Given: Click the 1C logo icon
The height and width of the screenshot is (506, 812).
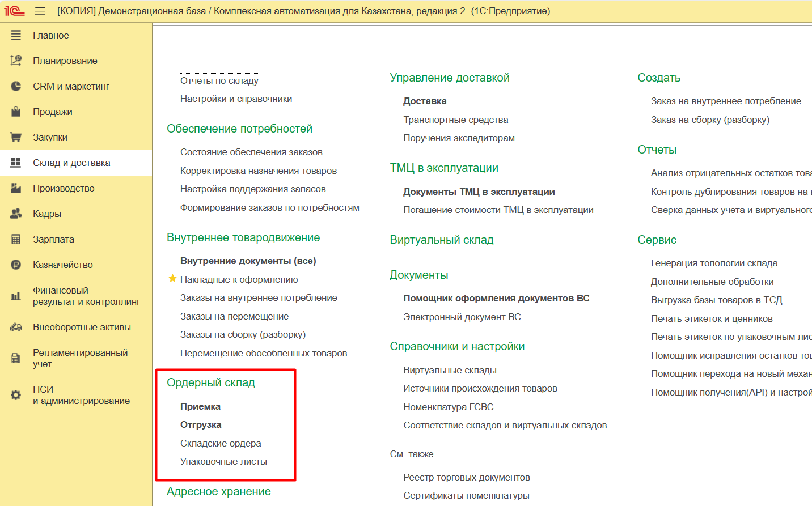Looking at the screenshot, I should pyautogui.click(x=14, y=11).
